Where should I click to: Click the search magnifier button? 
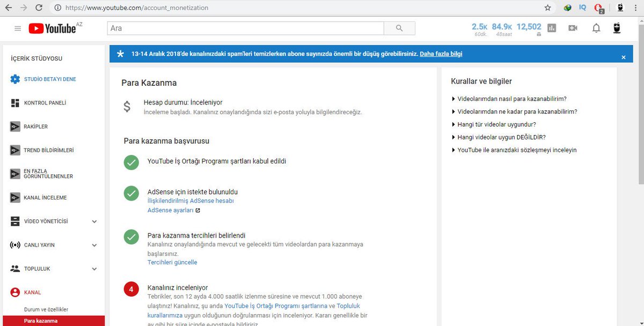[399, 28]
